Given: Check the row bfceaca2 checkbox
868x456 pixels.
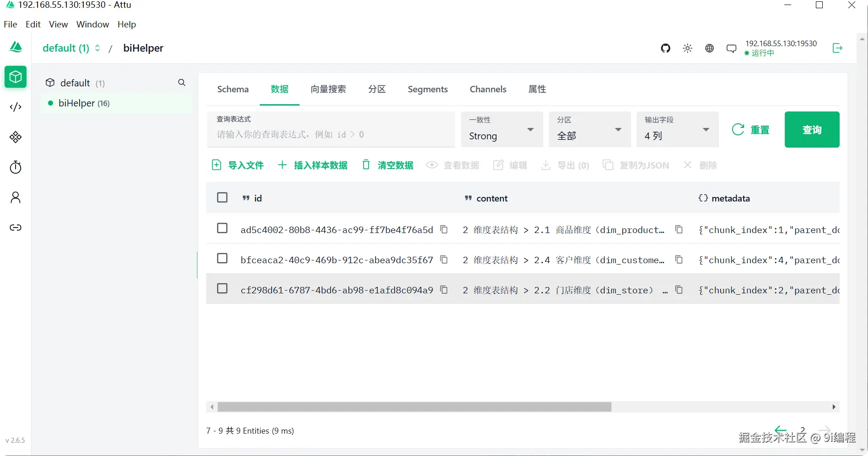Looking at the screenshot, I should 222,258.
